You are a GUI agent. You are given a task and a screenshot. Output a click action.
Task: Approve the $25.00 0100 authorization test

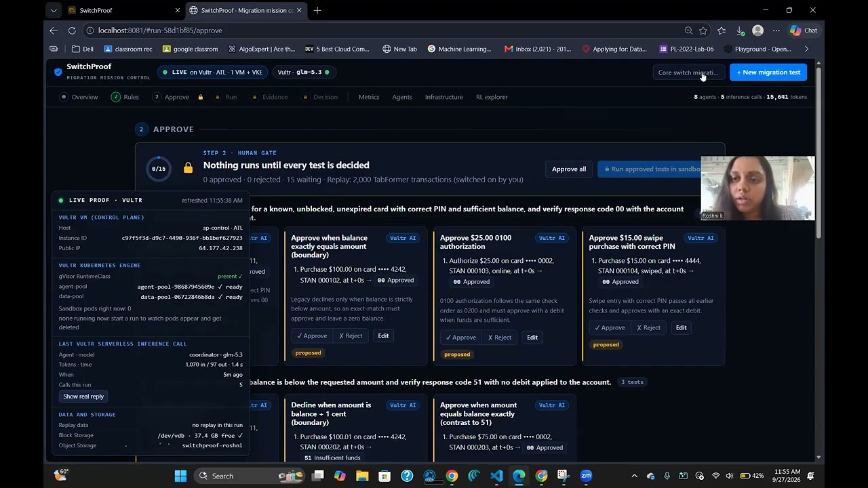coord(461,338)
